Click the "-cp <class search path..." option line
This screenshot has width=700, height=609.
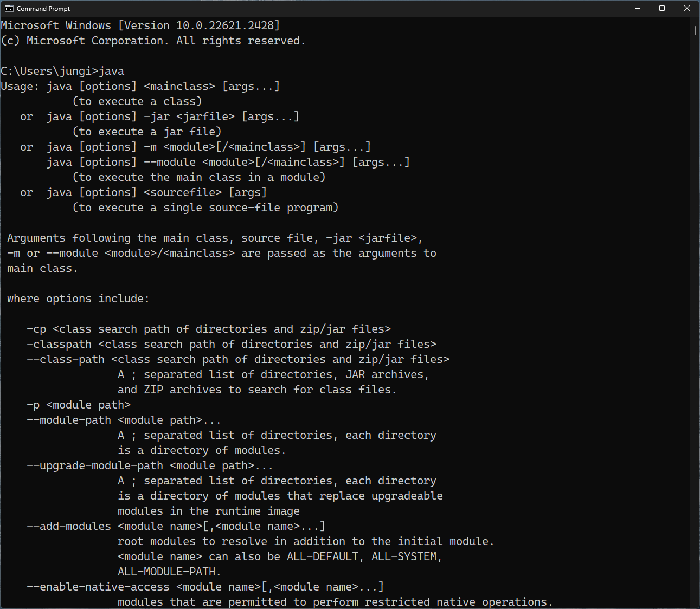209,329
